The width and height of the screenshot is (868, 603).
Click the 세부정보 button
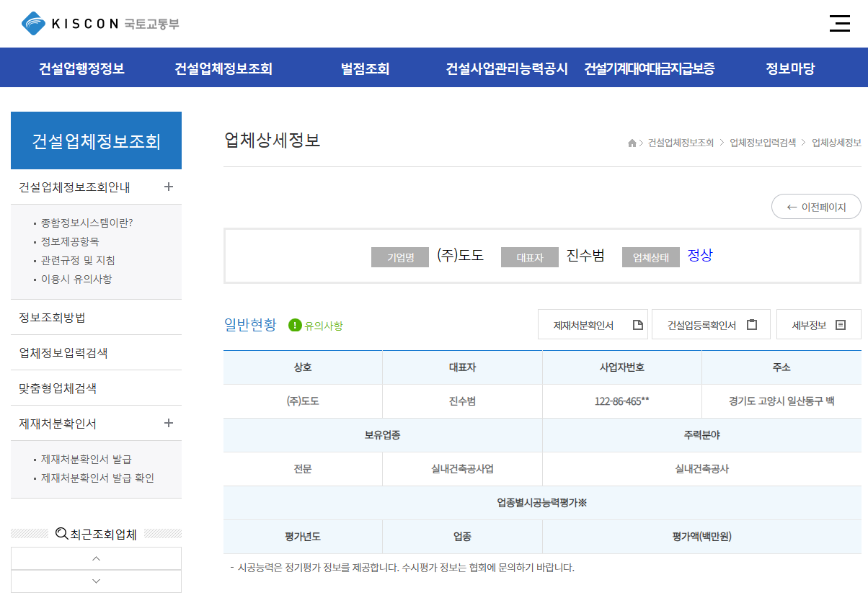pos(819,324)
